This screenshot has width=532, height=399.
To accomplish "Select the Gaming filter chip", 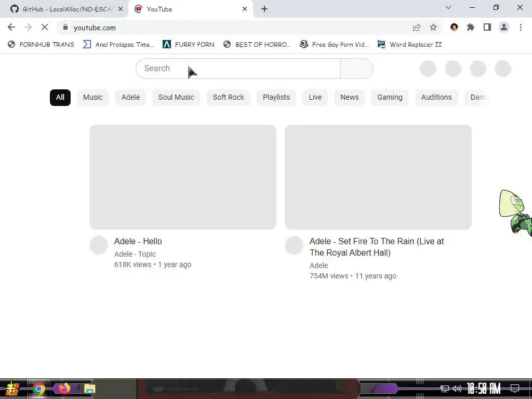I will [390, 97].
